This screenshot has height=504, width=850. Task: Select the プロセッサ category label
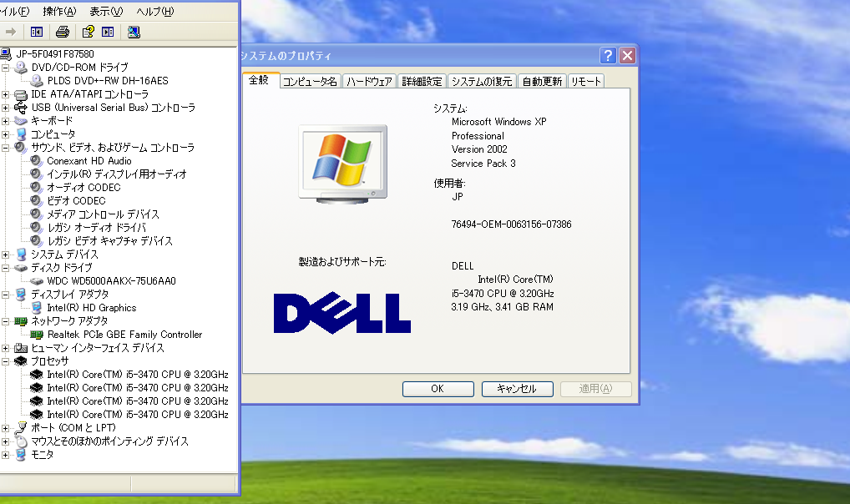[x=50, y=361]
